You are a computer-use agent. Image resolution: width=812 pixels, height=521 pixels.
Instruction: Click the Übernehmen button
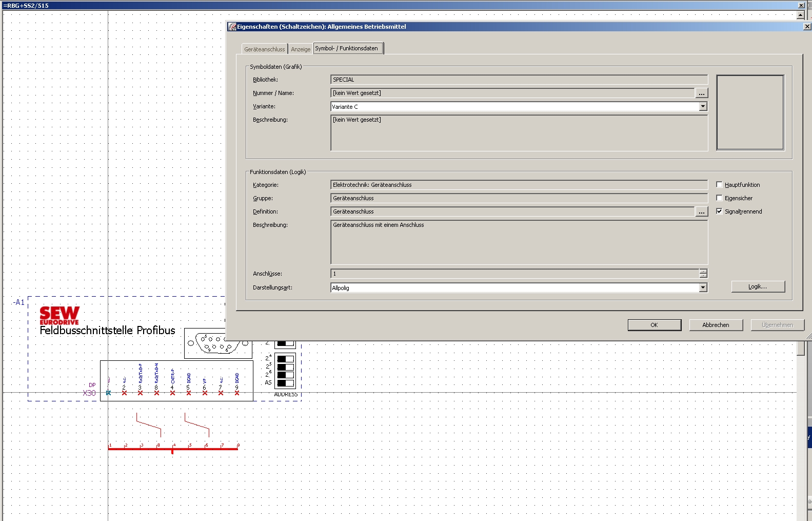click(x=777, y=325)
